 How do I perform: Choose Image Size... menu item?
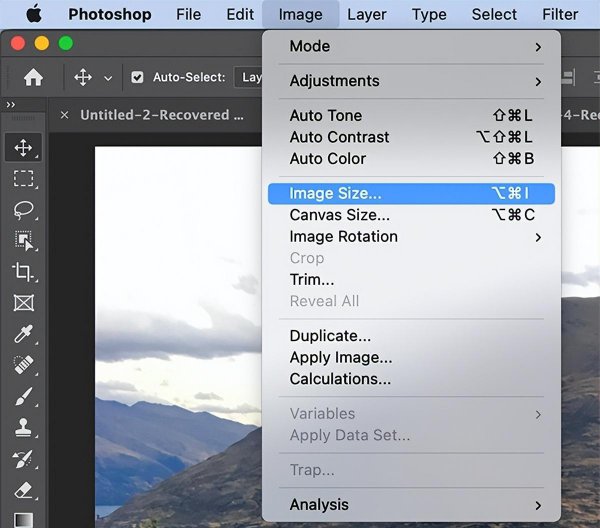coord(411,194)
